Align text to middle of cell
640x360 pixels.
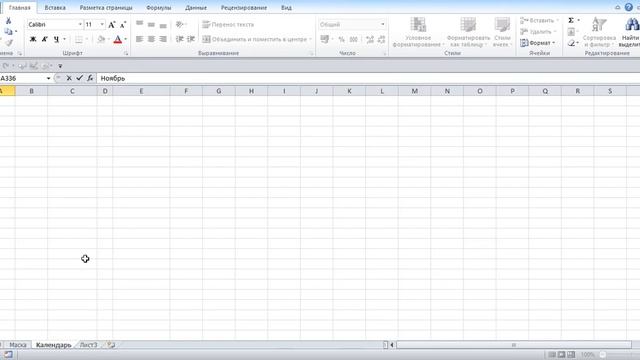pos(151,24)
